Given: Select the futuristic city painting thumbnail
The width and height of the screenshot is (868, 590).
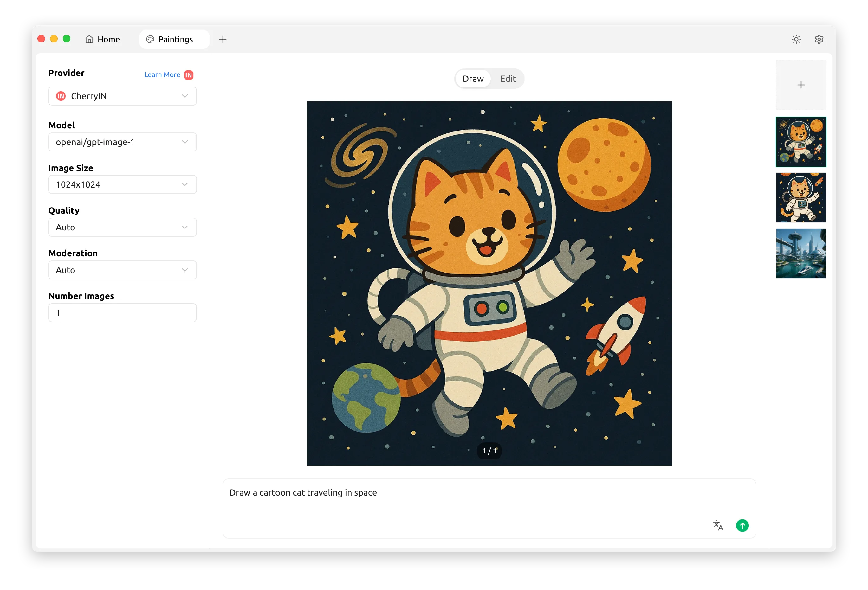Looking at the screenshot, I should click(801, 253).
